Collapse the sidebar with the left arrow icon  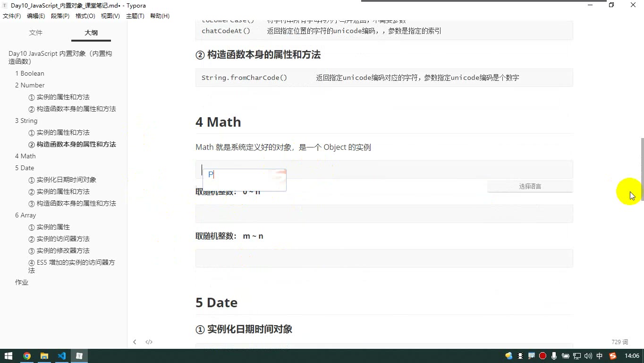135,342
